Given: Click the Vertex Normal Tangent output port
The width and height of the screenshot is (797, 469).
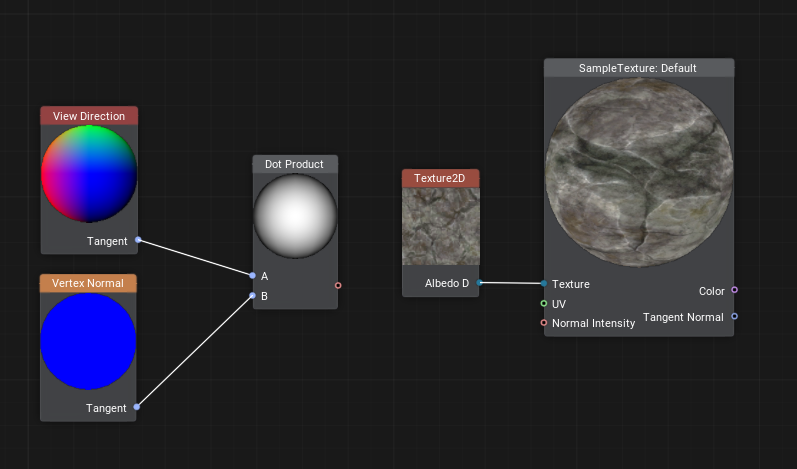Looking at the screenshot, I should pyautogui.click(x=137, y=407).
